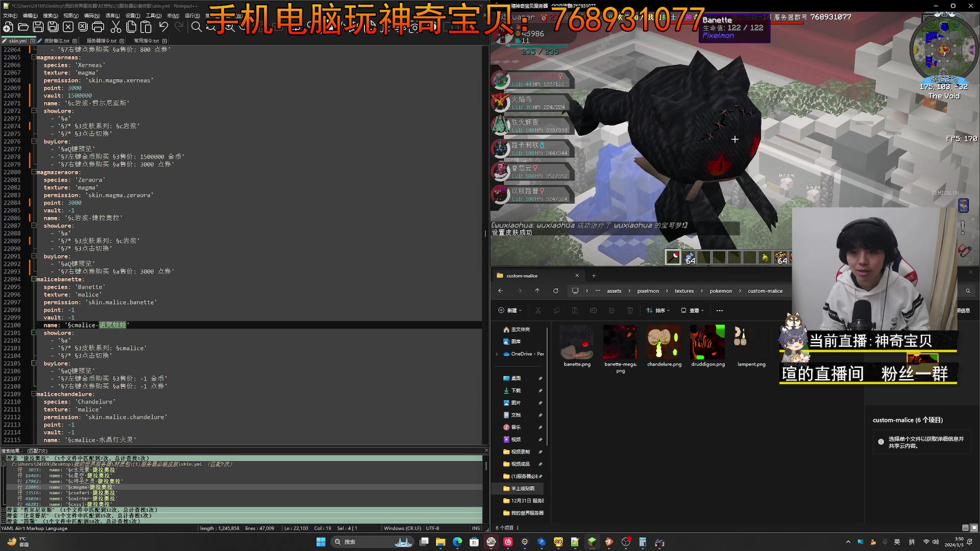
Task: Open Task View on the taskbar
Action: 424,542
